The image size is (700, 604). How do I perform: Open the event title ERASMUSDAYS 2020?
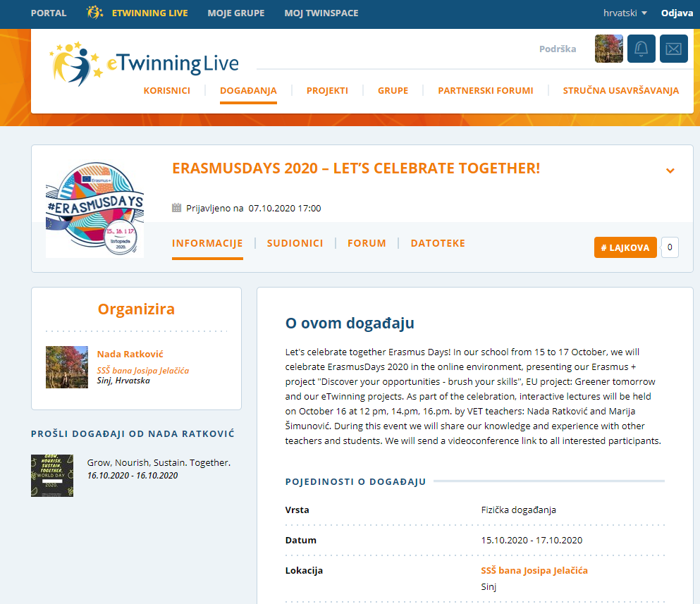point(356,168)
